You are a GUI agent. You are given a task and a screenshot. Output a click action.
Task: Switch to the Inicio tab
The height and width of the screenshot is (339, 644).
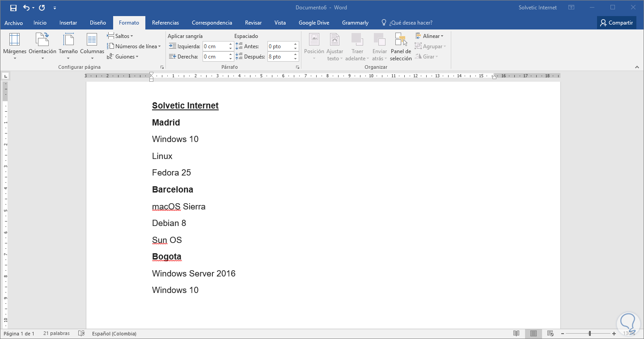pyautogui.click(x=40, y=23)
